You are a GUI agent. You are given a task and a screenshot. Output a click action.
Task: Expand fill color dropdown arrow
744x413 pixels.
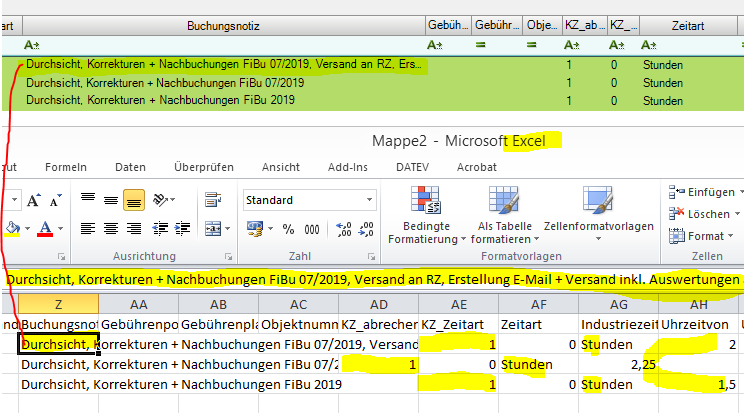point(28,229)
